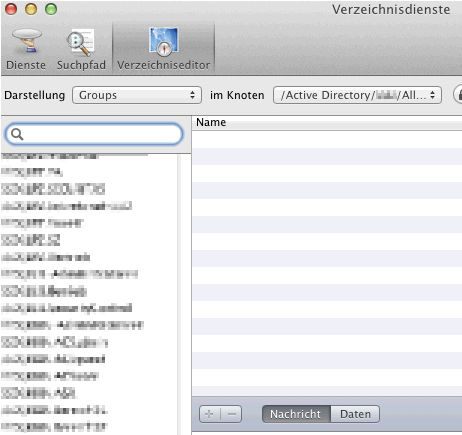
Task: Click the magnifier icon in search field
Action: [17, 134]
